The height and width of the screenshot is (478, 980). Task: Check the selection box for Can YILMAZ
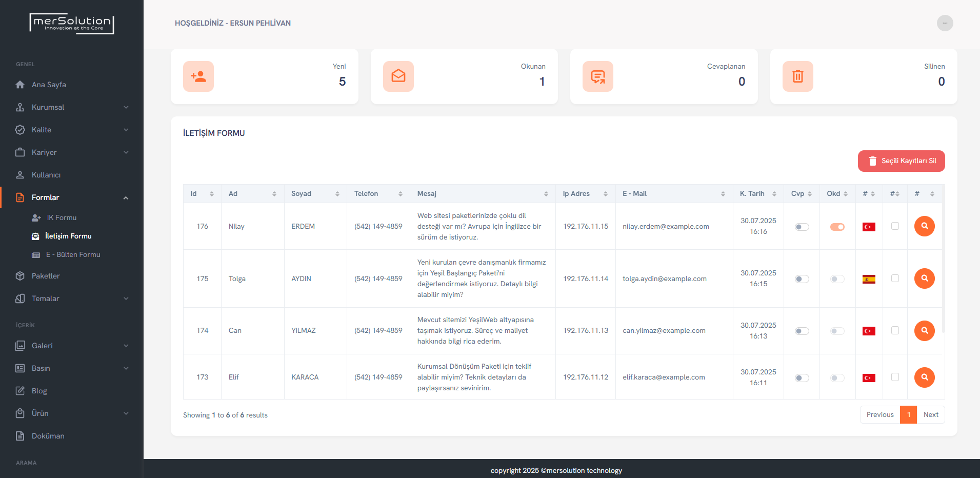[x=895, y=330]
